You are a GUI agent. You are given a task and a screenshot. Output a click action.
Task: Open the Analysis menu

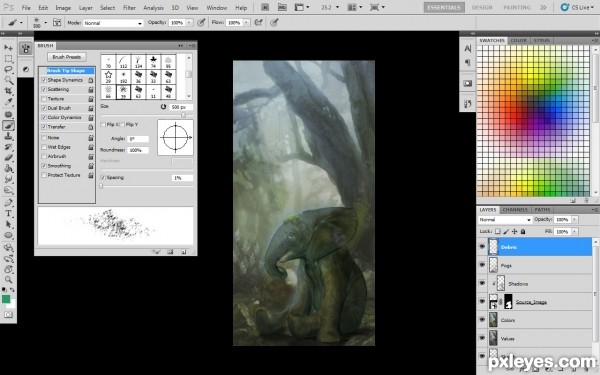[x=153, y=8]
